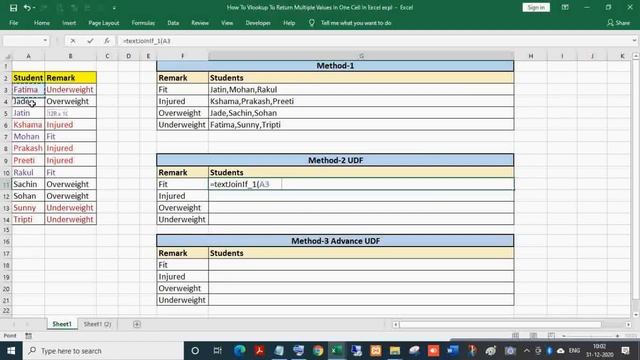The image size is (640, 360).
Task: Switch to the Home ribbon tab
Action: coord(42,23)
